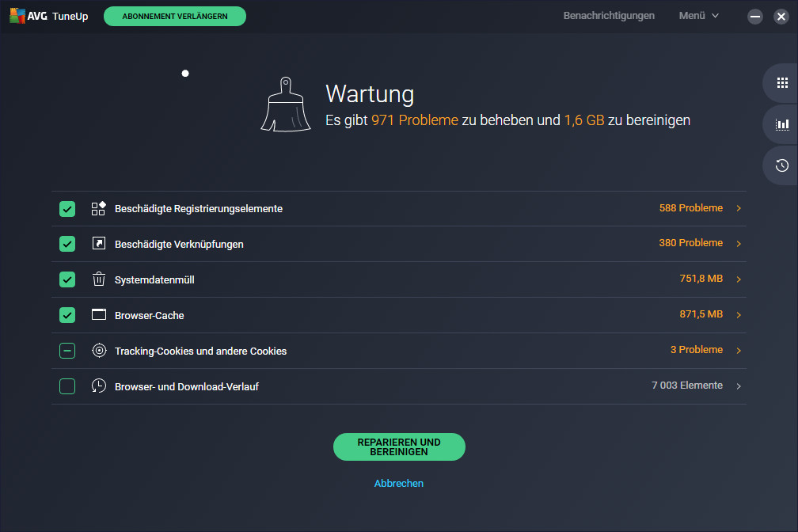Image resolution: width=798 pixels, height=532 pixels.
Task: Enable the Browser- und Download-Verlauf checkbox
Action: point(67,386)
